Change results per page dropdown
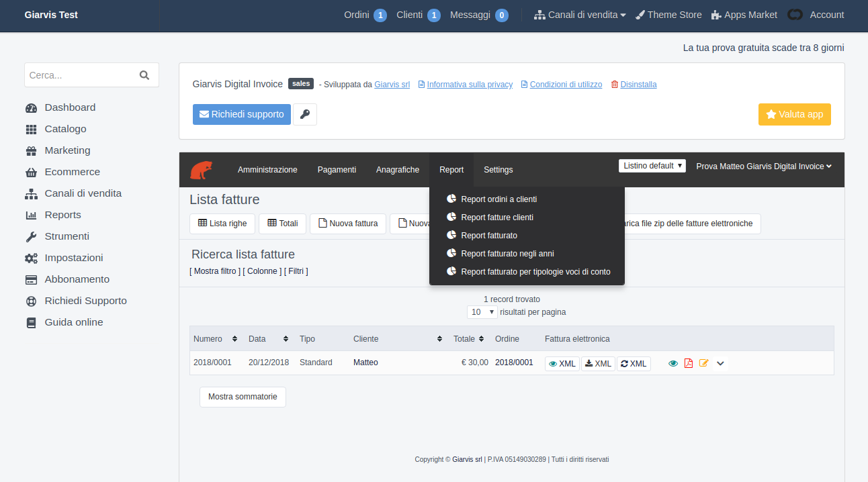 pyautogui.click(x=482, y=312)
